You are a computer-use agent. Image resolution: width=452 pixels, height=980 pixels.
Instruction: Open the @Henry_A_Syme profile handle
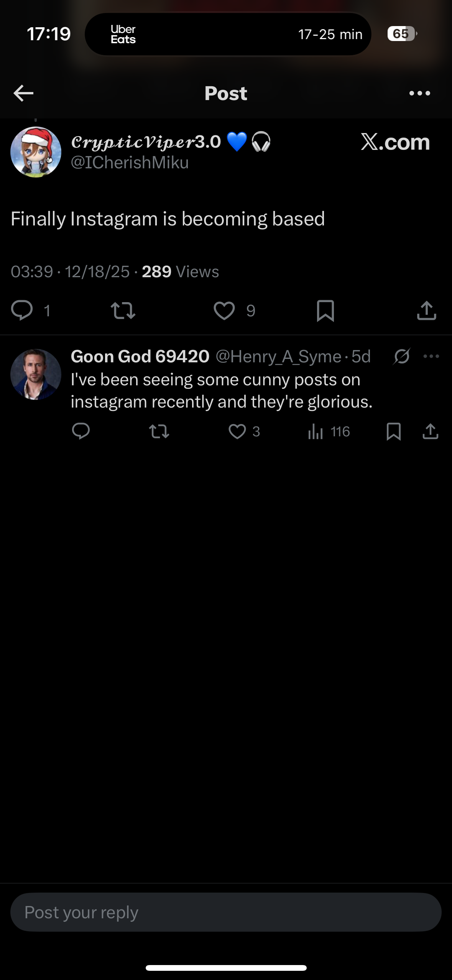pos(278,357)
